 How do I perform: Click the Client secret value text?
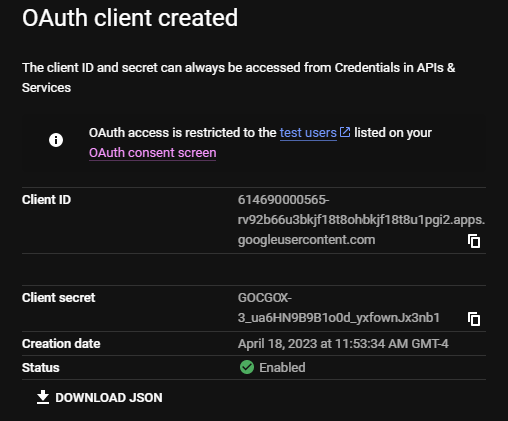pyautogui.click(x=338, y=308)
